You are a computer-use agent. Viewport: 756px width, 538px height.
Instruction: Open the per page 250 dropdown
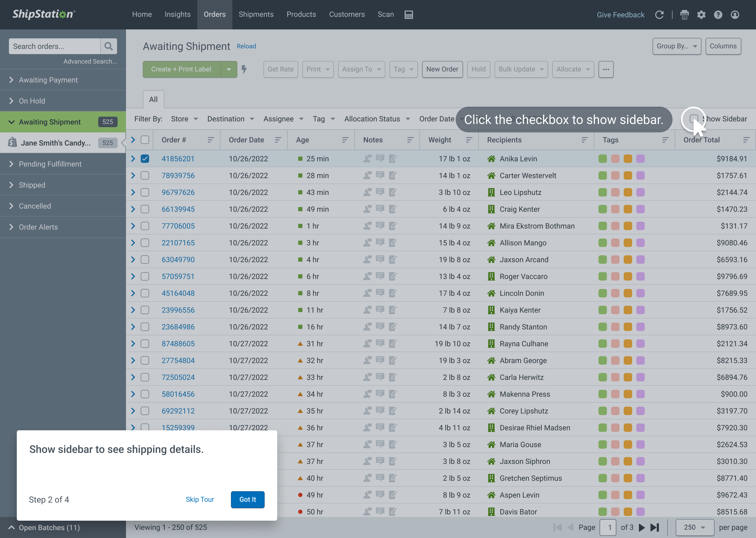coord(694,527)
